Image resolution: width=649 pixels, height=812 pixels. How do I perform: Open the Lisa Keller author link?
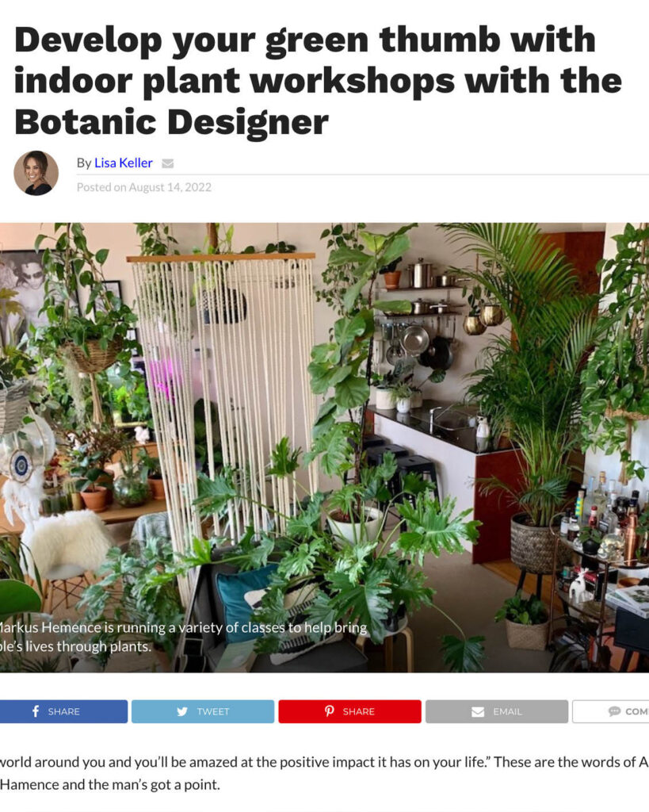pos(123,163)
